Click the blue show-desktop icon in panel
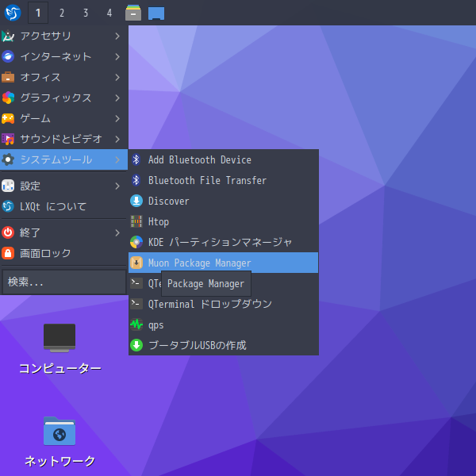Viewport: 476px width, 476px height. (x=156, y=13)
